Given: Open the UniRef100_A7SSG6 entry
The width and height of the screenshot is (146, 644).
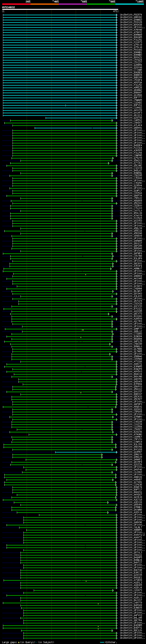Looking at the screenshot, I should tap(131, 361).
